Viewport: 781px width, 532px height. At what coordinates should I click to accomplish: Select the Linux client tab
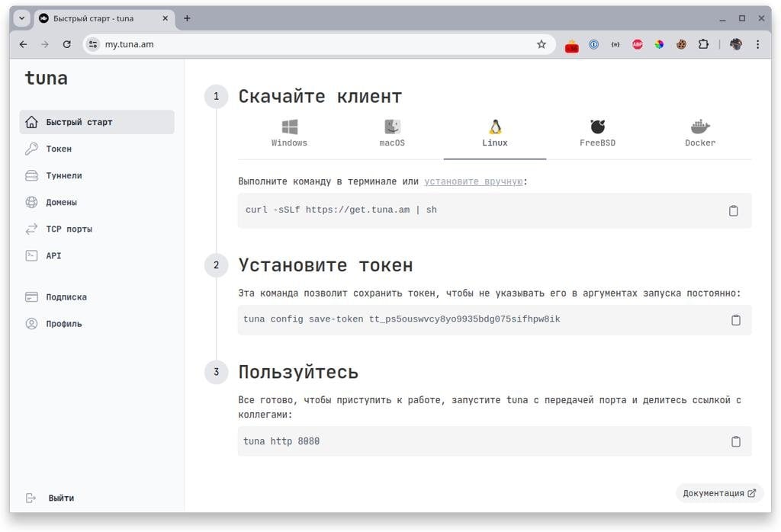[x=494, y=133]
